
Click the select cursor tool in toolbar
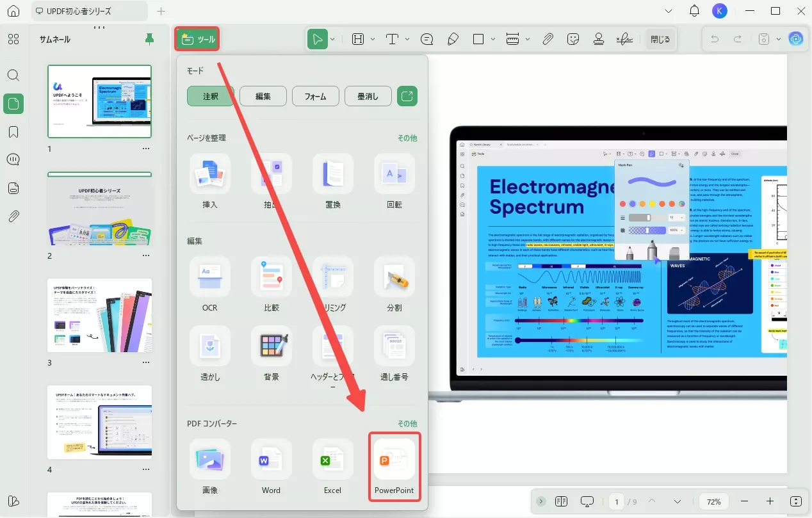tap(317, 39)
